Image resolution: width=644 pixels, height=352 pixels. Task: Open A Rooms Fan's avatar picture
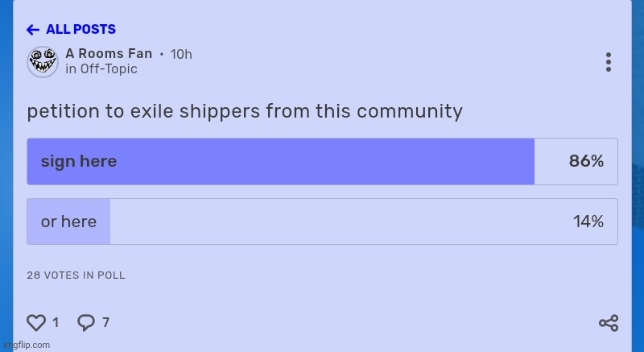click(x=43, y=61)
